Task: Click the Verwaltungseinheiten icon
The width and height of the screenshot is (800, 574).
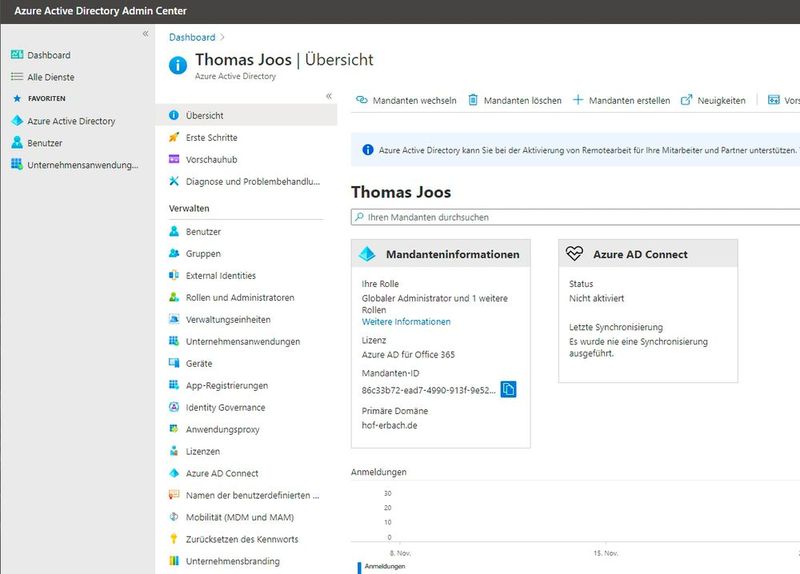Action: tap(174, 319)
